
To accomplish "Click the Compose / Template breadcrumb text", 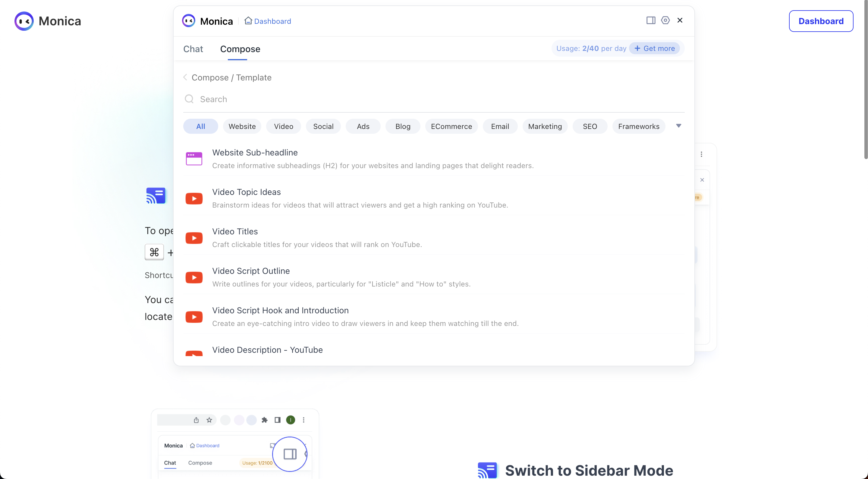I will pyautogui.click(x=231, y=77).
